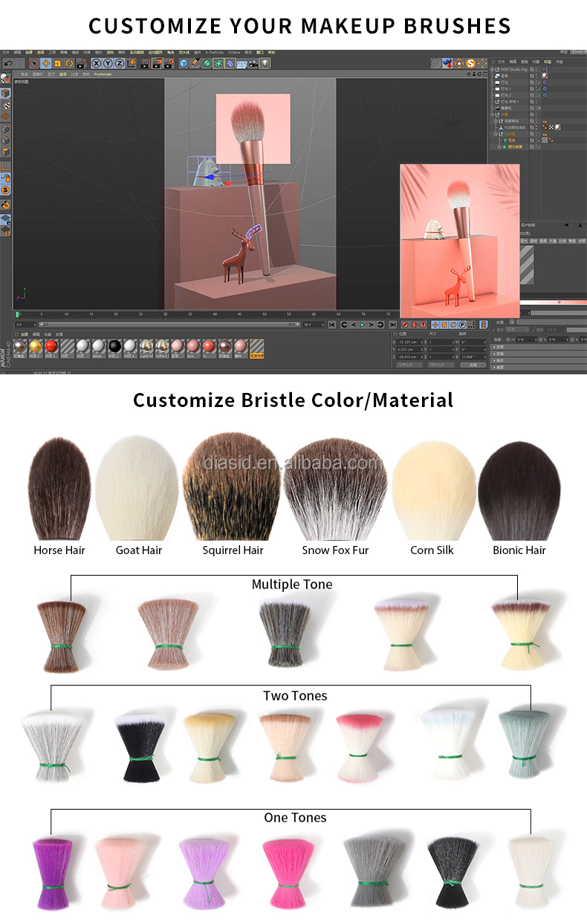The width and height of the screenshot is (587, 924).
Task: Open 标签 menu in Object Manager
Action: 548,62
